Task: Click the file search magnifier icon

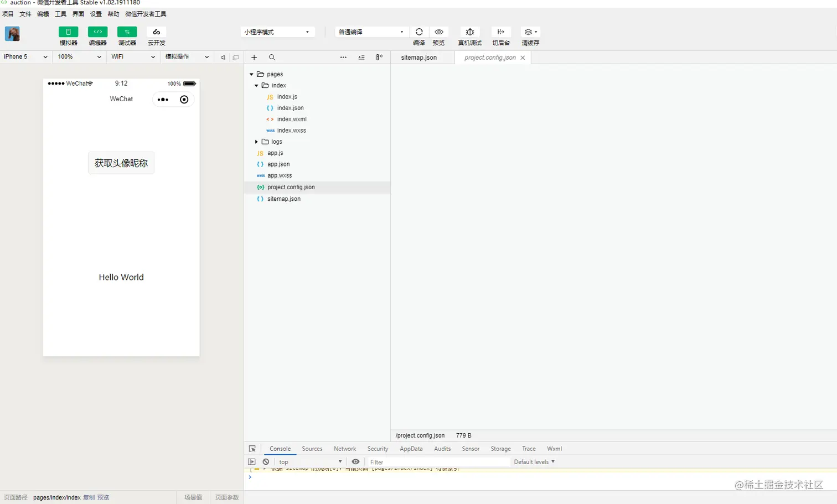Action: (x=272, y=57)
